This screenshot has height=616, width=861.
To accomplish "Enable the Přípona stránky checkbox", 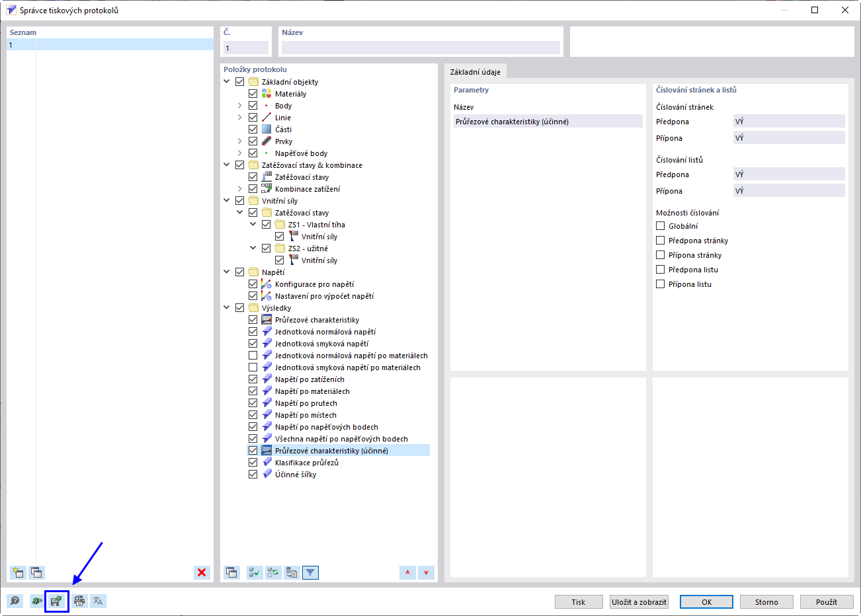I will tap(660, 255).
